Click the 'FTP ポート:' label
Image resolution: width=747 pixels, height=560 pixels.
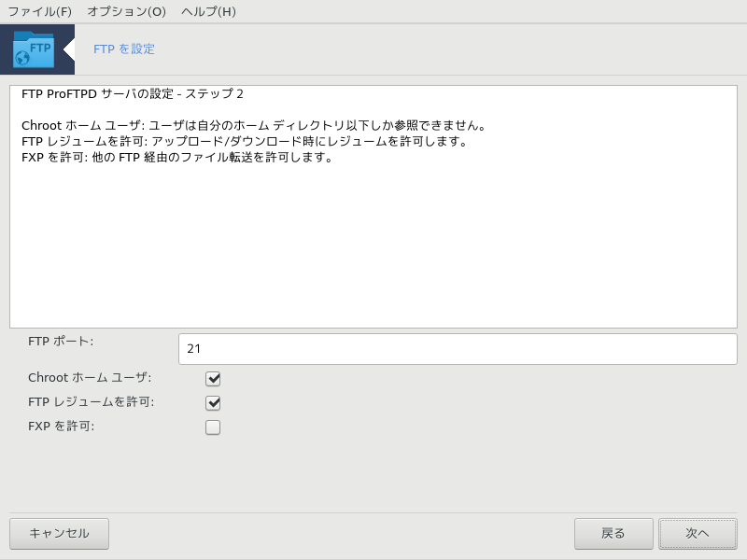point(61,342)
